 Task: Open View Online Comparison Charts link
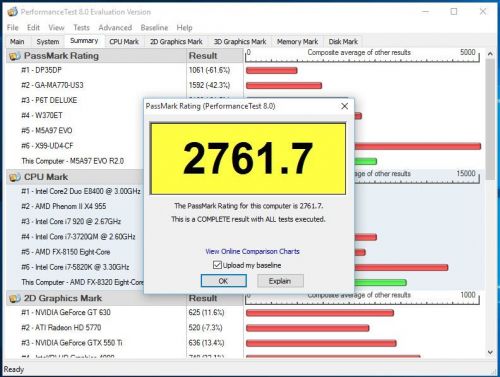coord(252,251)
